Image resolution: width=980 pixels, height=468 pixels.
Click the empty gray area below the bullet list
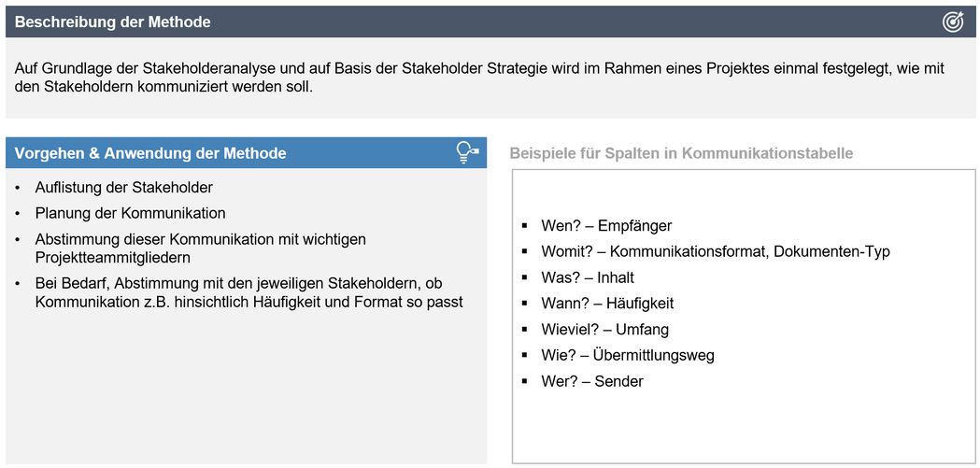point(246,392)
